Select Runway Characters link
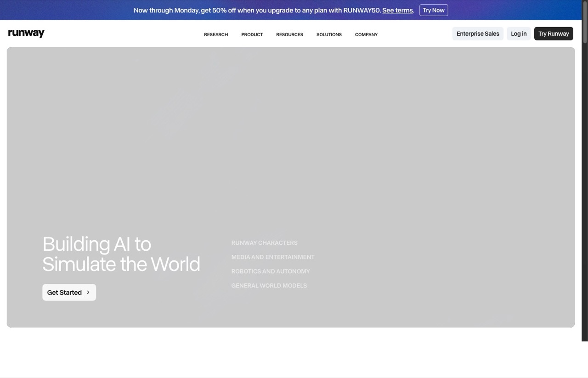 coord(265,243)
